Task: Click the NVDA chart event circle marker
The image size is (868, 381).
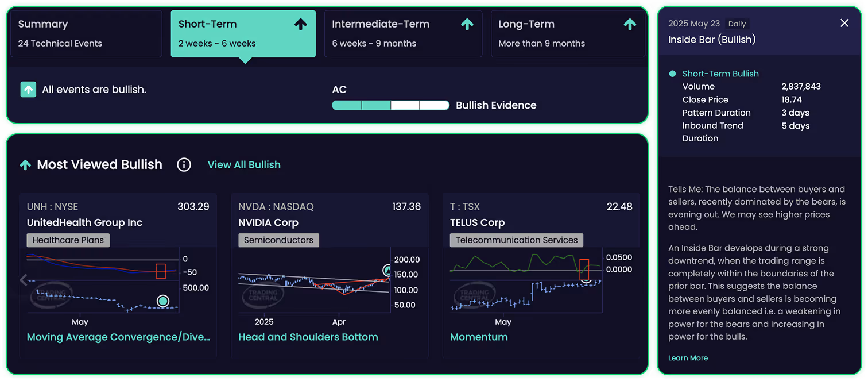Action: 388,270
